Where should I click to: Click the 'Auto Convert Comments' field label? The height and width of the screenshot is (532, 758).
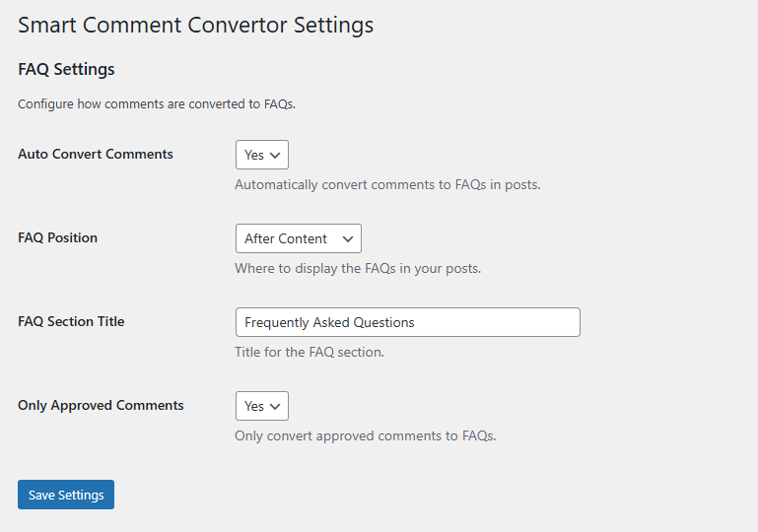(96, 154)
